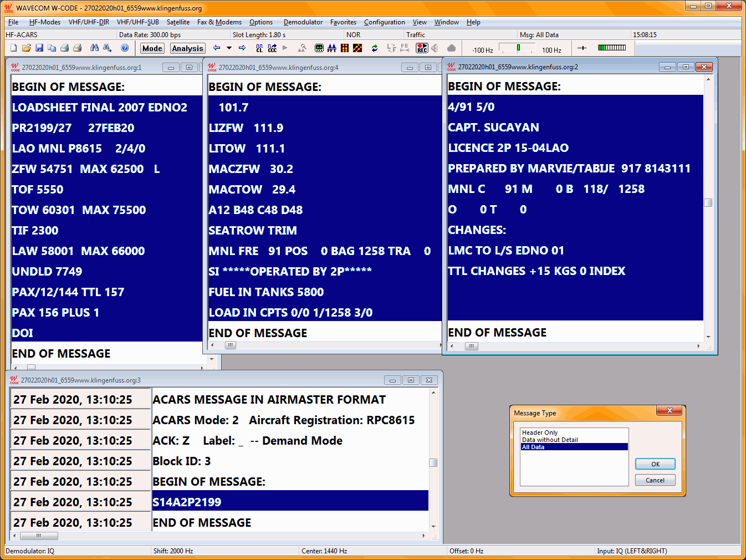Expand the dropdown arrow between navigation arrows

tap(229, 48)
